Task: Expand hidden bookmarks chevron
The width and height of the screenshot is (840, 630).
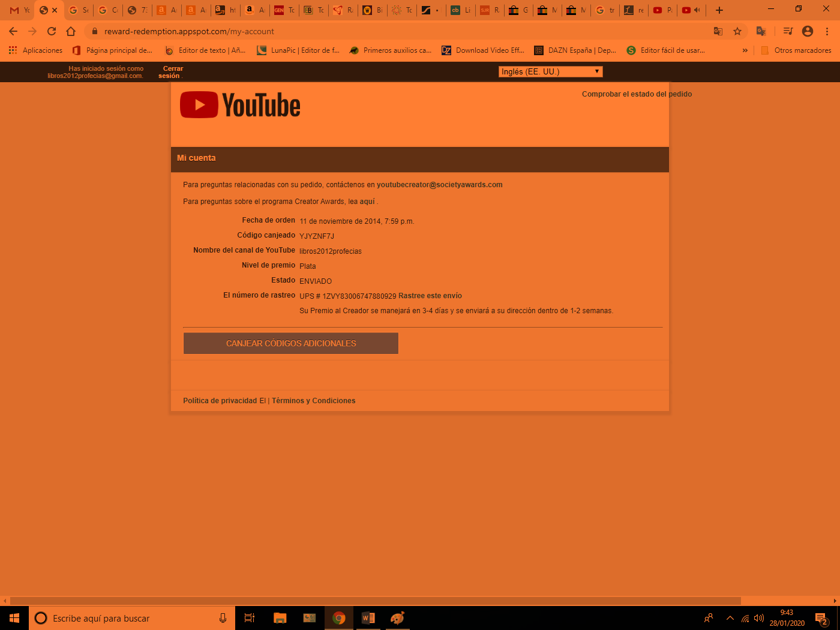Action: tap(745, 50)
